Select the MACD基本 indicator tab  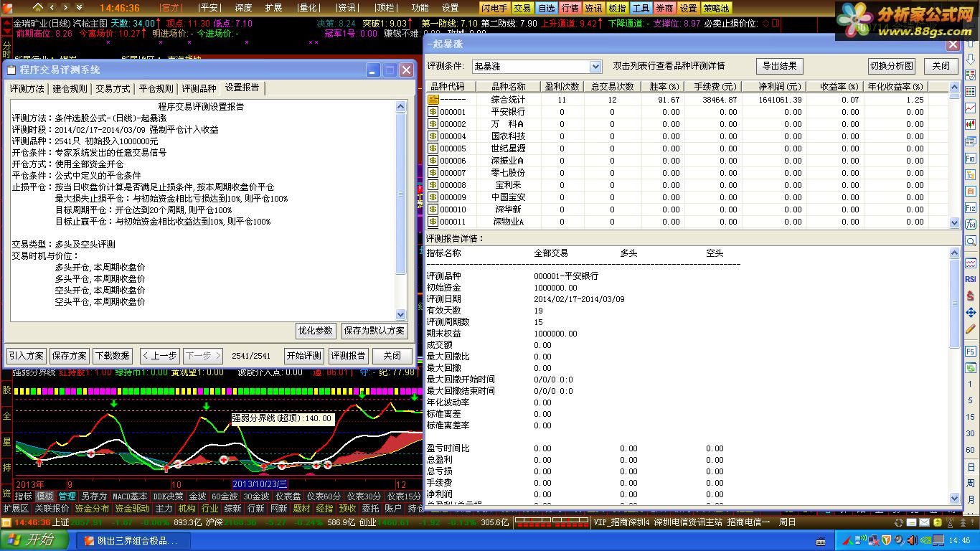point(130,496)
